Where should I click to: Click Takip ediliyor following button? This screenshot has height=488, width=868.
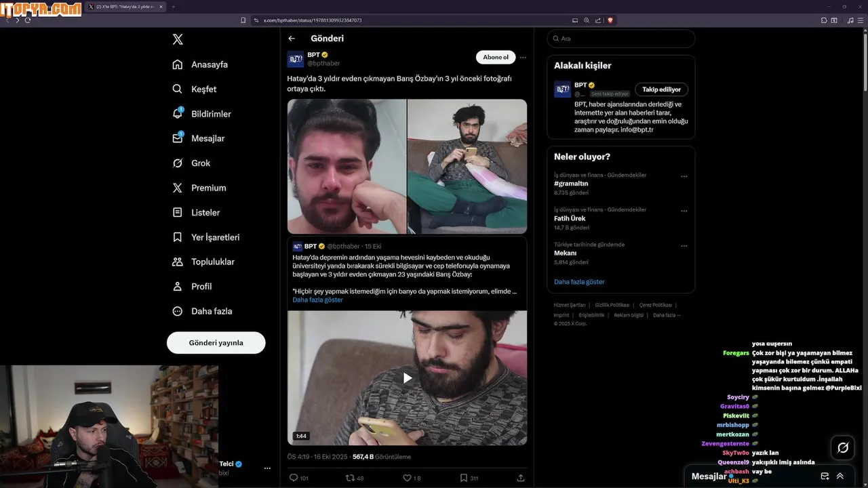(x=662, y=89)
